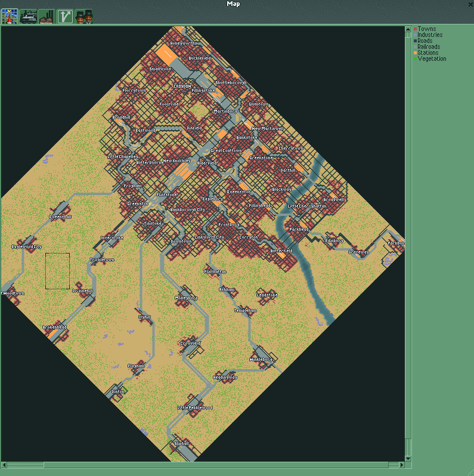The width and height of the screenshot is (474, 476).
Task: Click the Brokenhead town label
Action: [54, 327]
